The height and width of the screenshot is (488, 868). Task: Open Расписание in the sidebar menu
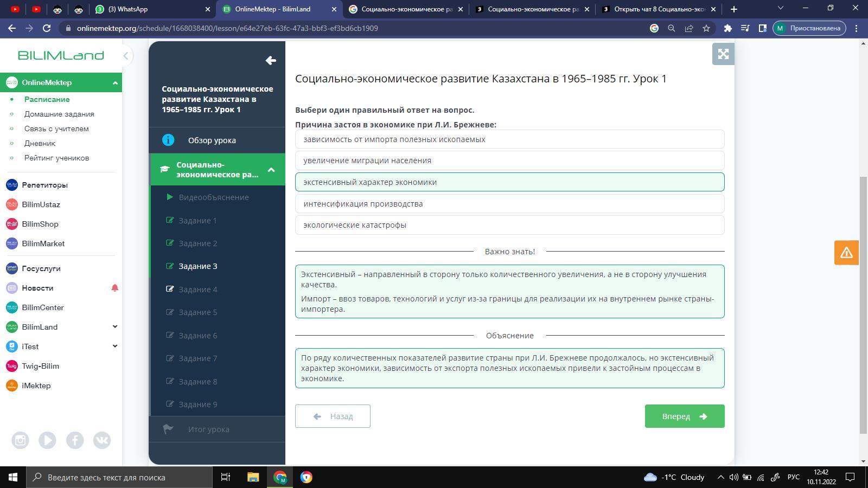pos(47,99)
